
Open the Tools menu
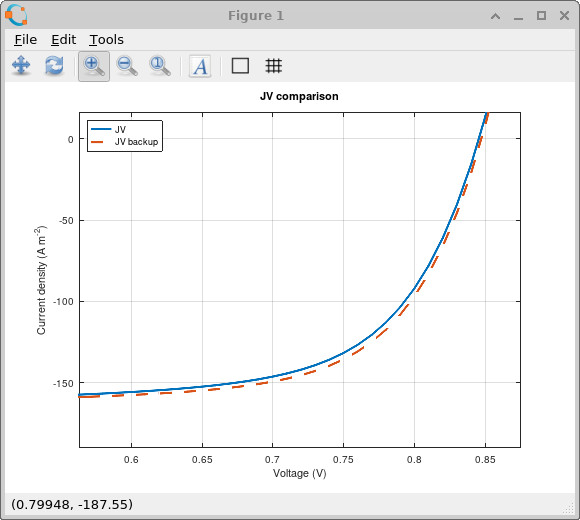(107, 40)
